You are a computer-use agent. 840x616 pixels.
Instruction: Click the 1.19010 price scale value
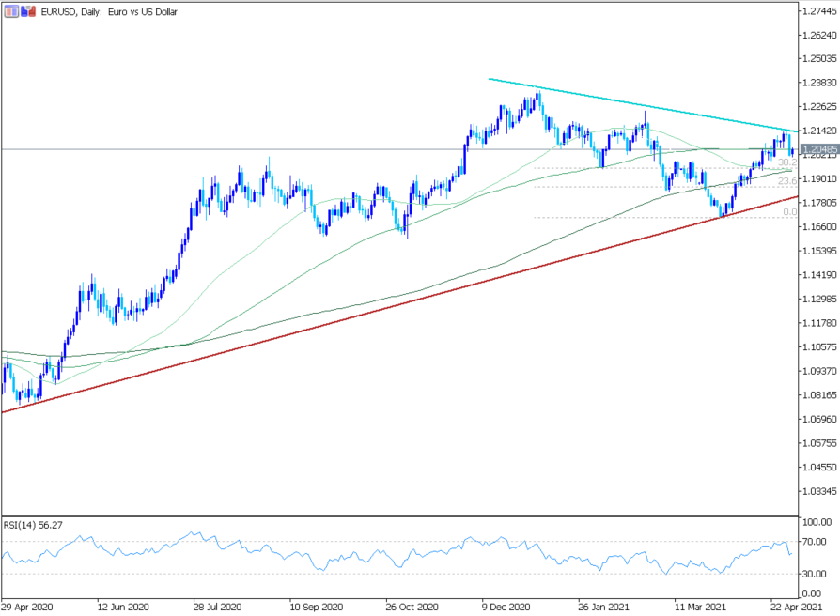tap(819, 178)
